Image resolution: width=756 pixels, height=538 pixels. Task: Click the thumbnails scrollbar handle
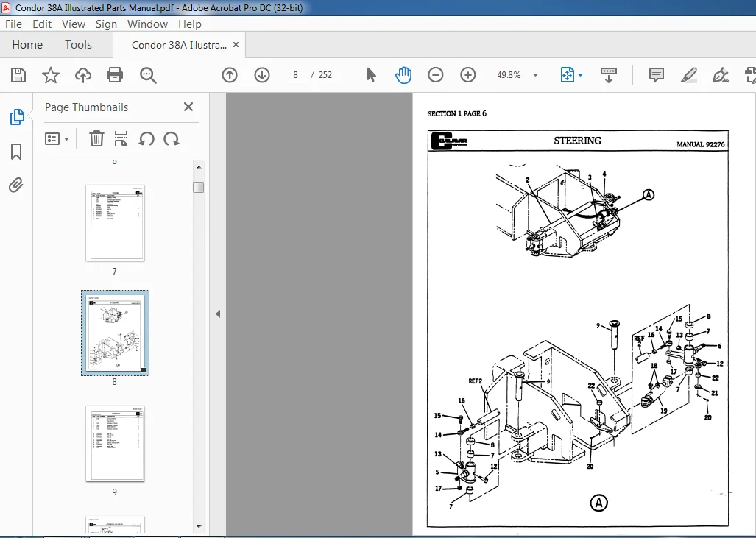coord(199,187)
